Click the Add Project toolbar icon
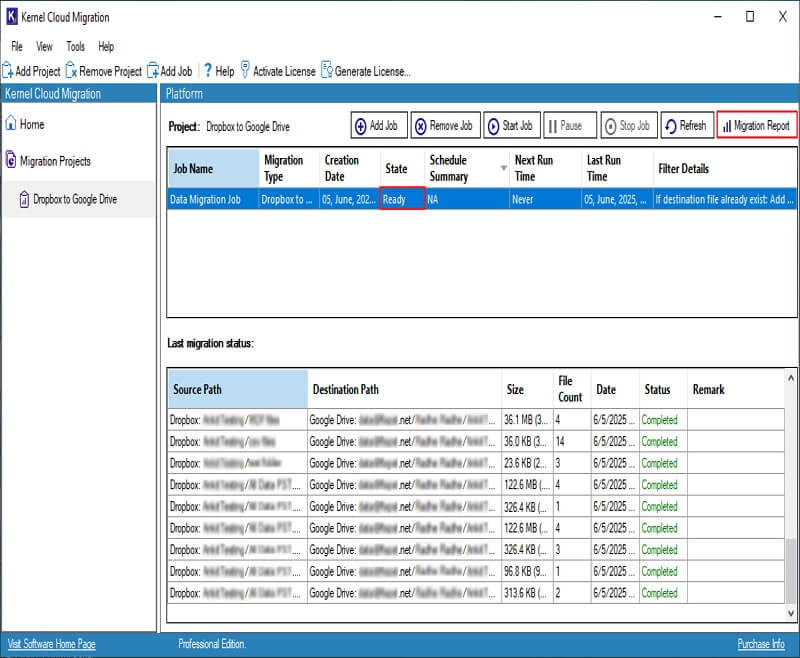 pyautogui.click(x=8, y=70)
